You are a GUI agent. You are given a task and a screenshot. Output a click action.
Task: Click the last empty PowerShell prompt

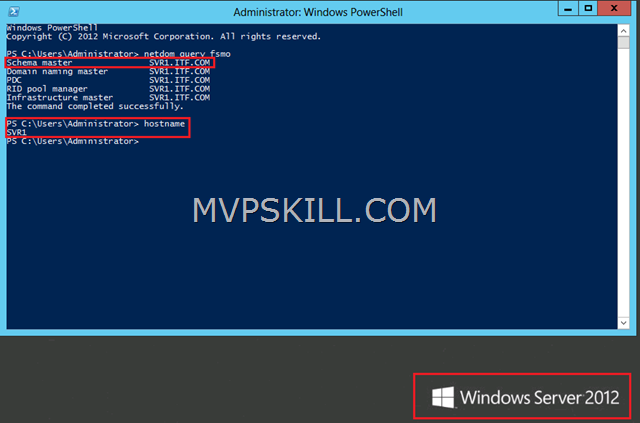pos(72,141)
